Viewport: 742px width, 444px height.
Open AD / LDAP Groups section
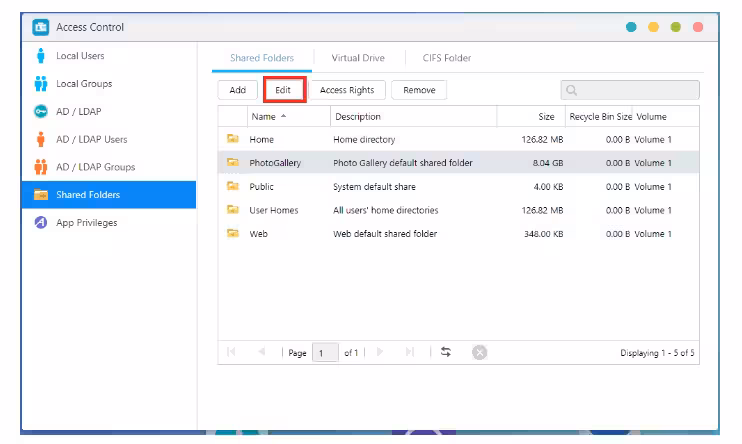click(109, 167)
